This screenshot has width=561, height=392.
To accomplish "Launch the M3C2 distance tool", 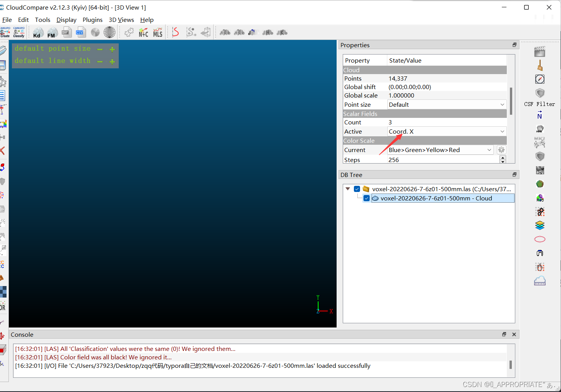I will (540, 142).
